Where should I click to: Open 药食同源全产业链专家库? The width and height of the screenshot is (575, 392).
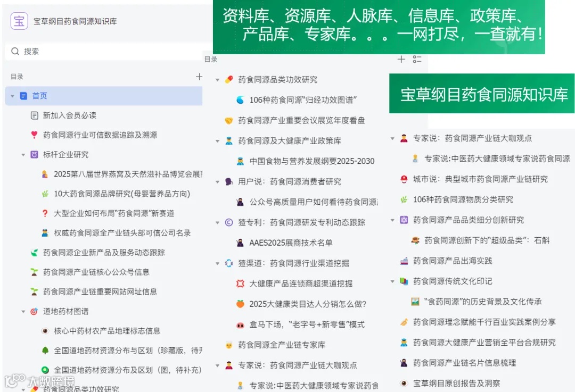coord(282,345)
